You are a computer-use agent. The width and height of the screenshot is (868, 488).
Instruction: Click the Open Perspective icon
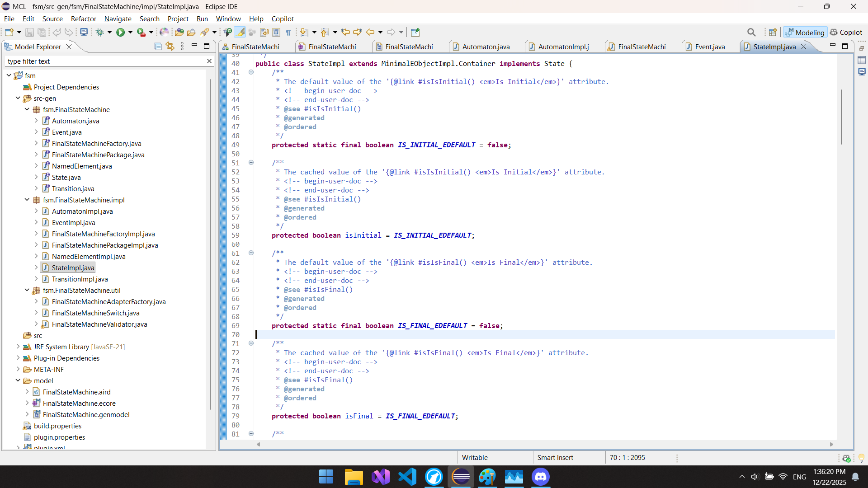pos(773,32)
